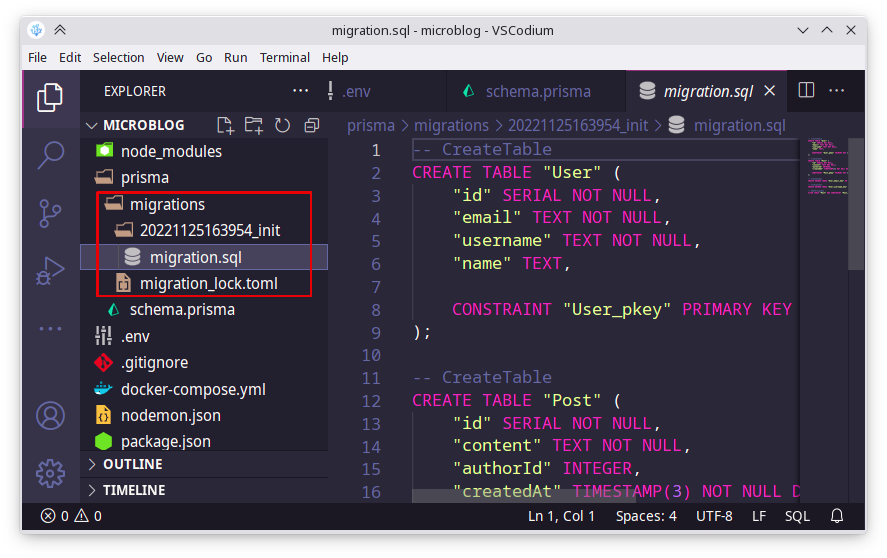887x558 pixels.
Task: Open the Edit menu
Action: (x=70, y=58)
